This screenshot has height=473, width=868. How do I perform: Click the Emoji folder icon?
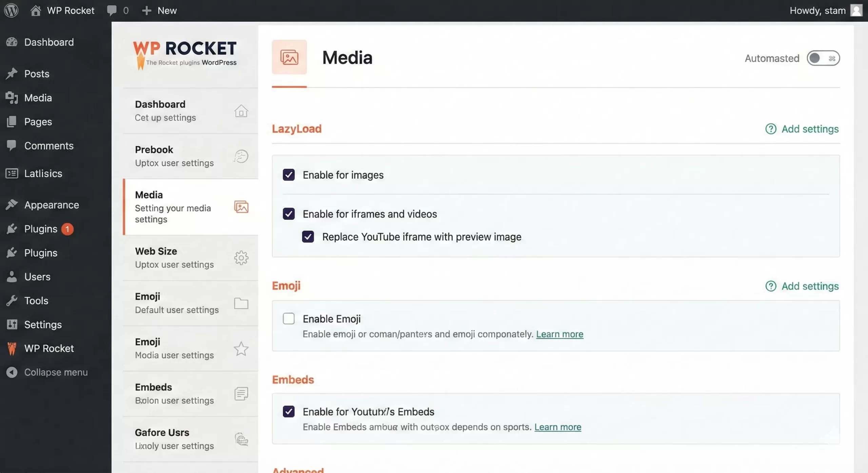pos(241,304)
